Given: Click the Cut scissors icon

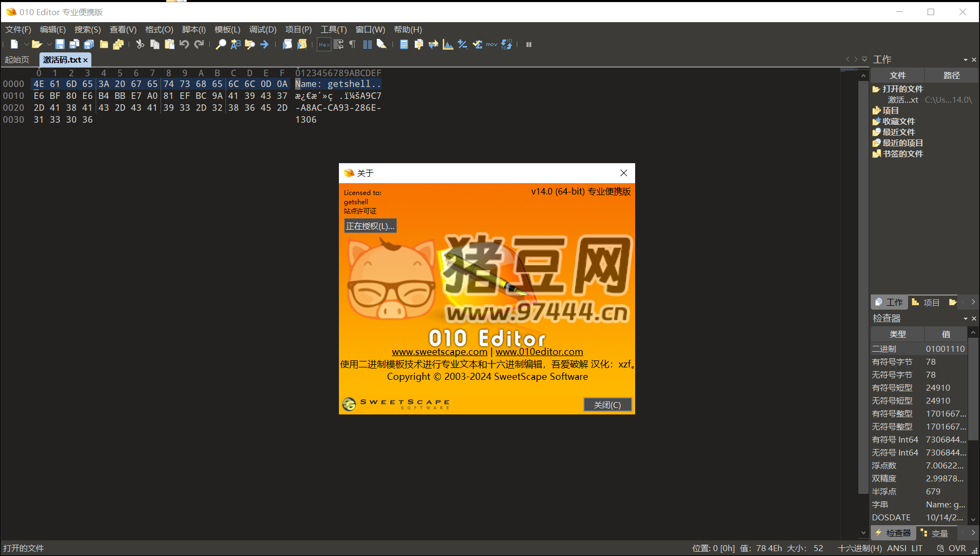Looking at the screenshot, I should (x=140, y=44).
